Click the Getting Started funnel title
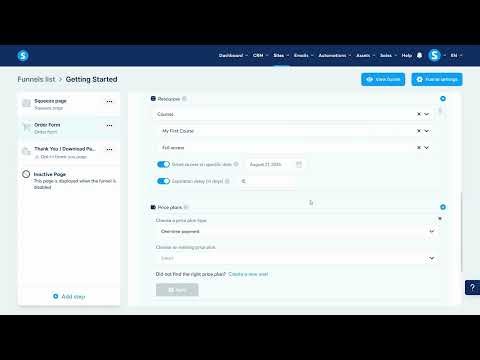The width and height of the screenshot is (480, 360). [91, 79]
